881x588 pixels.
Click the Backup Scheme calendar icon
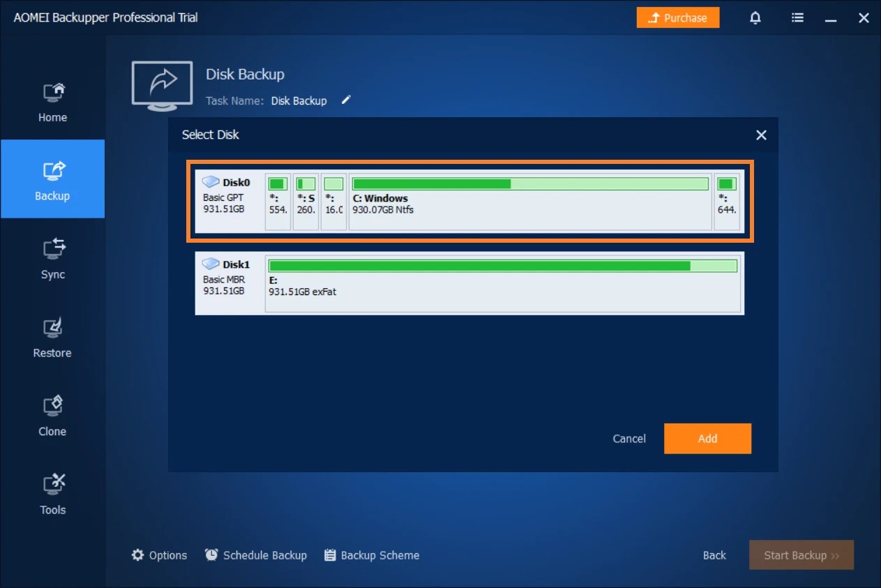331,555
